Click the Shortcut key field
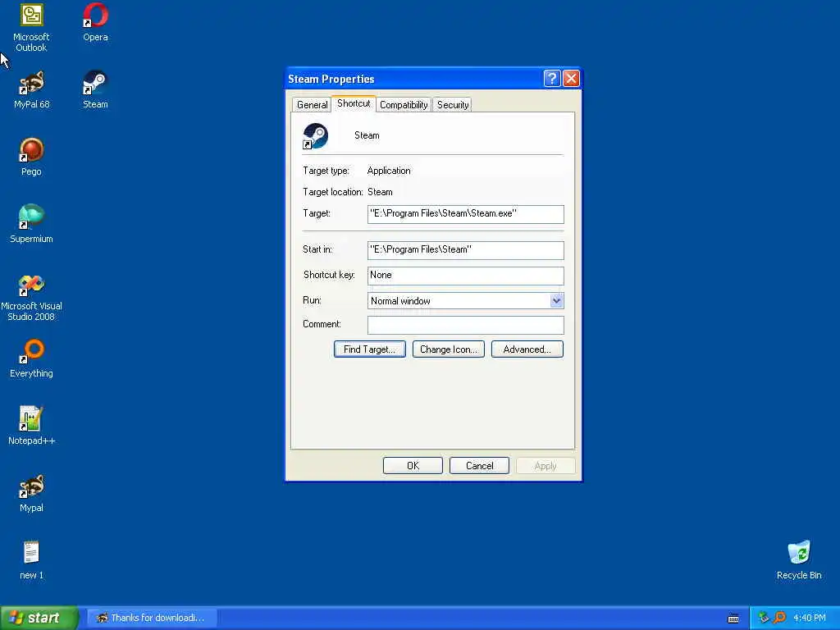 [466, 276]
